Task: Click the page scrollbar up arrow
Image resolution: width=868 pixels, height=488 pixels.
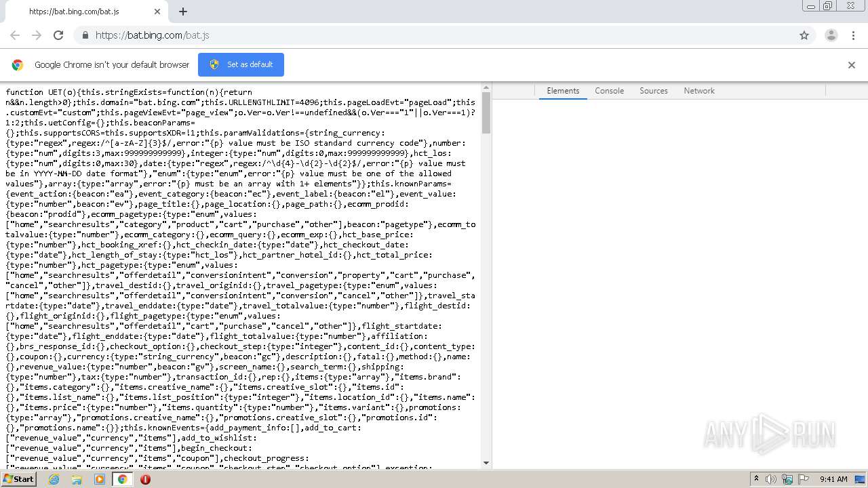Action: (x=486, y=87)
